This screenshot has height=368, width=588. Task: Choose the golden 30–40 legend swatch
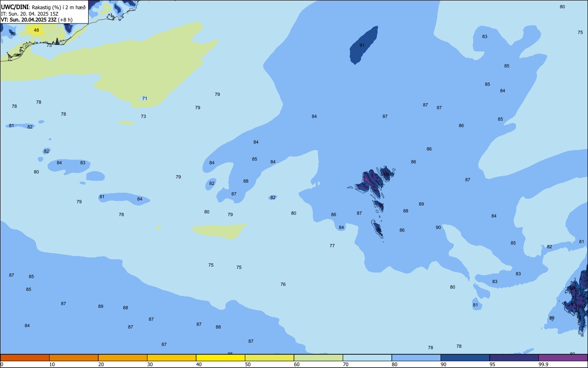tap(171, 357)
